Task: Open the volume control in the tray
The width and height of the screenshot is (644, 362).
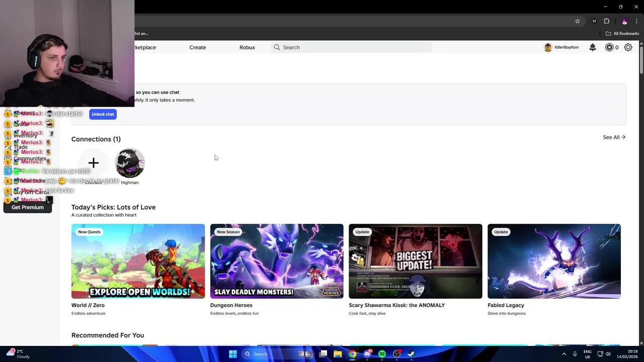Action: point(608,354)
